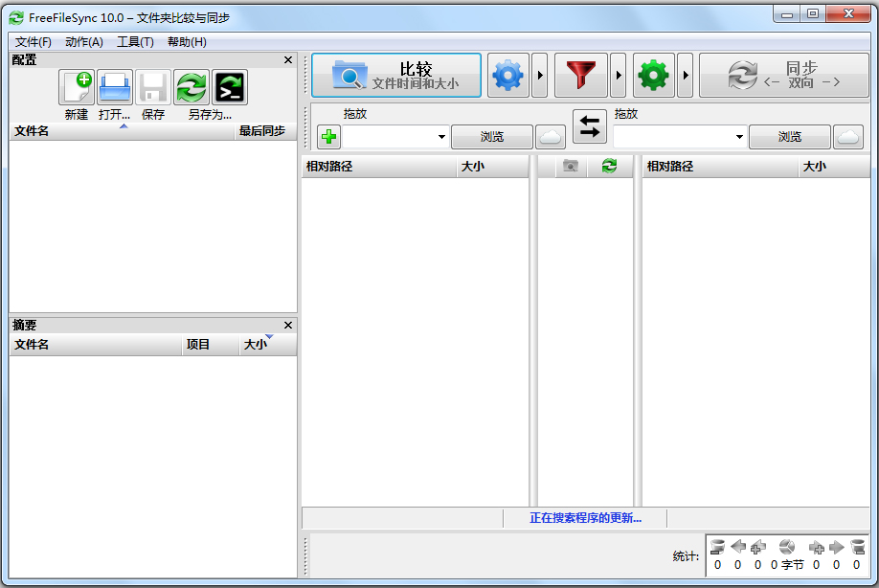Expand comparison settings arrow
The image size is (879, 588).
(x=539, y=75)
